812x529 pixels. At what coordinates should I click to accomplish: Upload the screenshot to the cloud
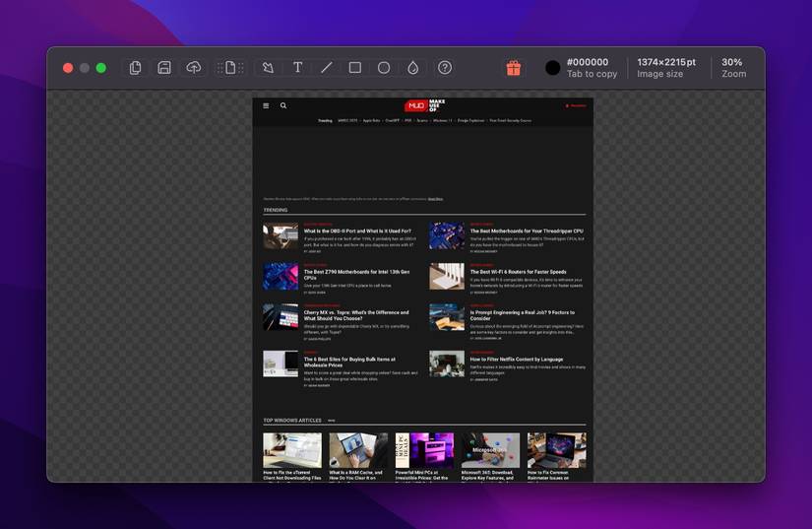pos(194,68)
